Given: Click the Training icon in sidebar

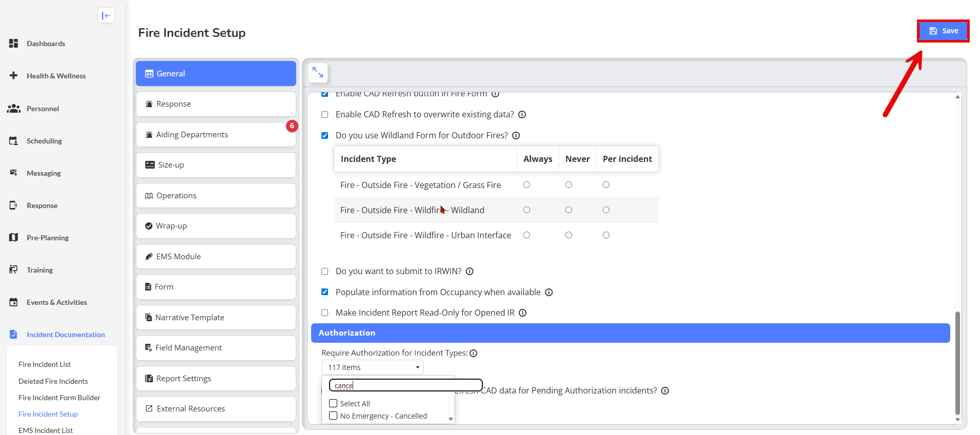Looking at the screenshot, I should pyautogui.click(x=14, y=270).
